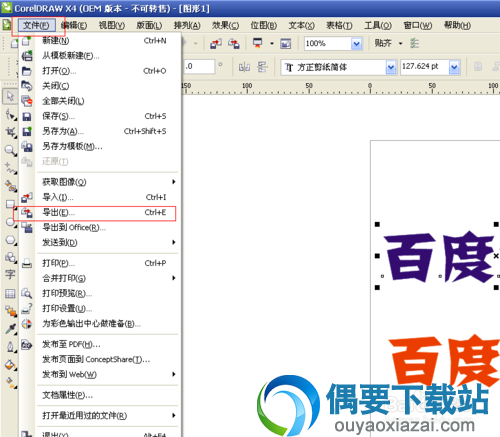Choose 导出到 Office(R) entry
Viewport: 500px width, 437px height.
100,228
